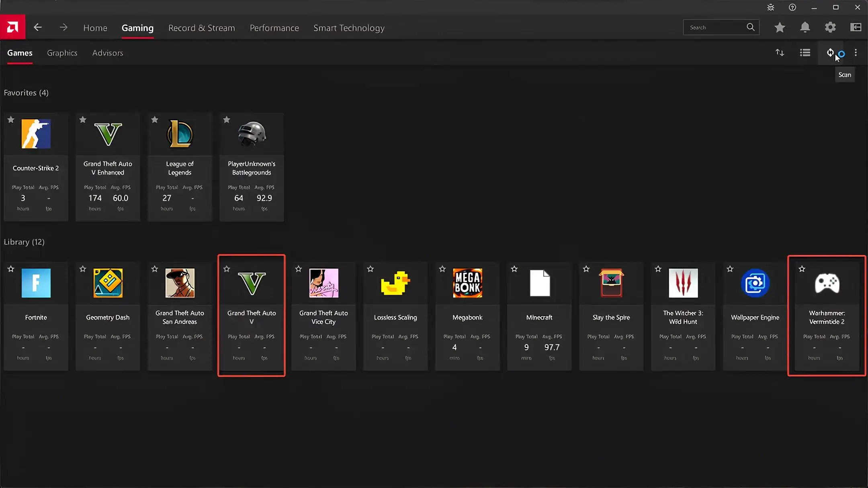Click the Favorites (4) section heading
Image resolution: width=868 pixels, height=488 pixels.
[26, 92]
